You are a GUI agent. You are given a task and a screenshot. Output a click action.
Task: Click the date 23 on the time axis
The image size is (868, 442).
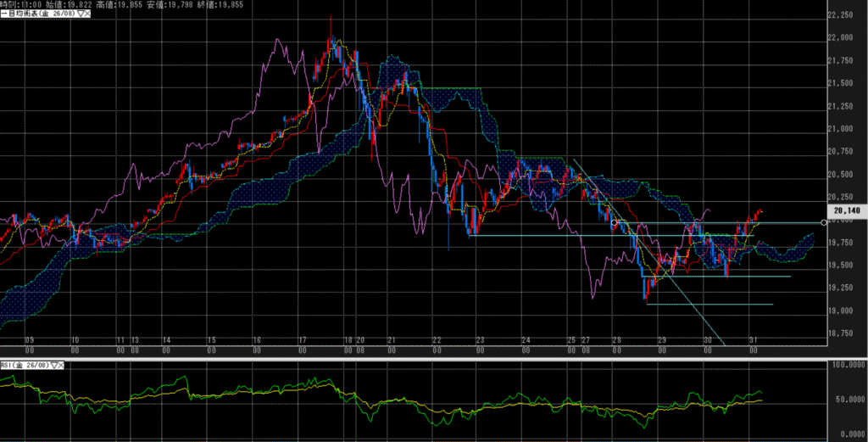pos(480,339)
